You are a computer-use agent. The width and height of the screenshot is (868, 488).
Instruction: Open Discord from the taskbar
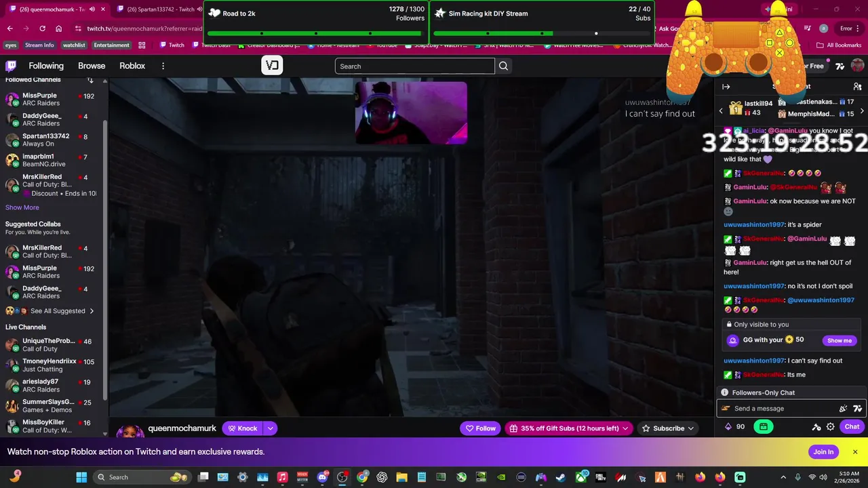pos(323,477)
